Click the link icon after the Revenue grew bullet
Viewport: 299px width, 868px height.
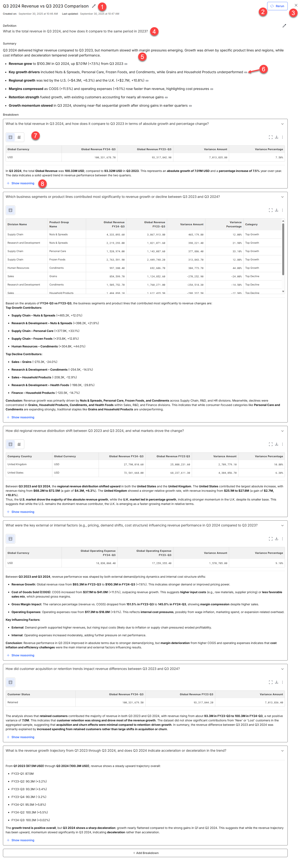126,64
